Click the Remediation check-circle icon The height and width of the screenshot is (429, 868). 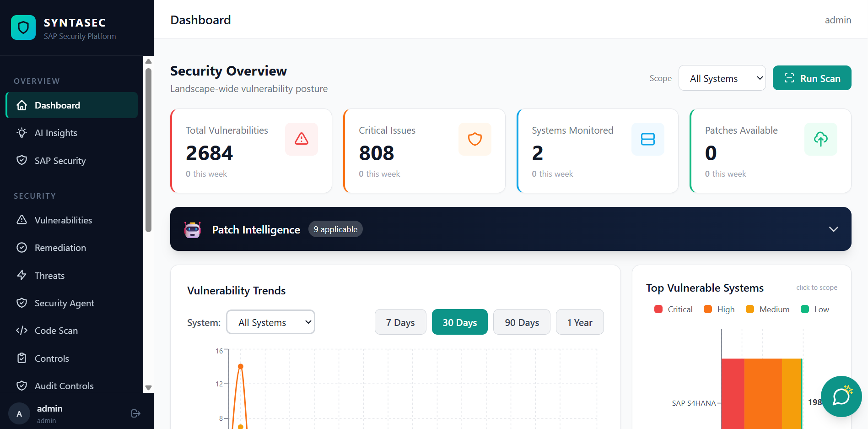coord(22,248)
